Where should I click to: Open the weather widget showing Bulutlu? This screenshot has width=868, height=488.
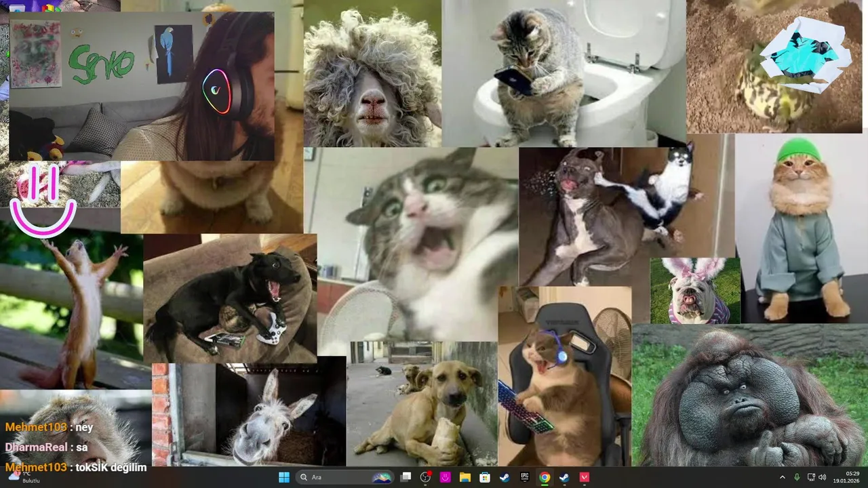24,477
